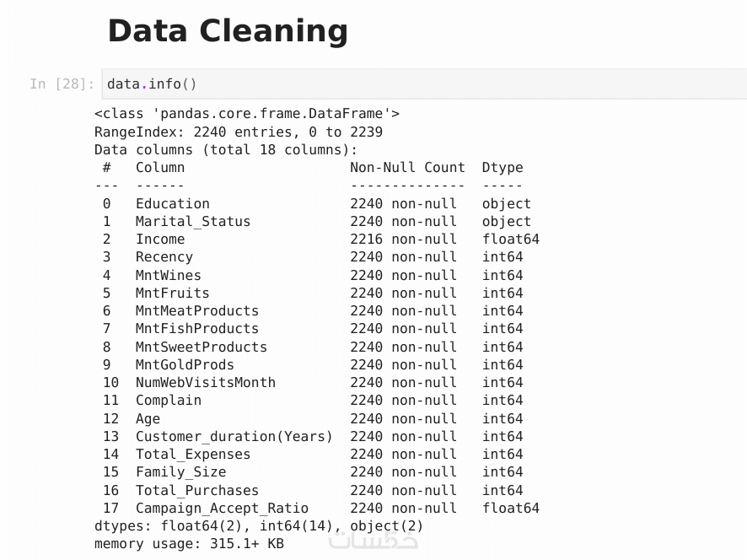Click the data.info() code cell

[x=422, y=84]
